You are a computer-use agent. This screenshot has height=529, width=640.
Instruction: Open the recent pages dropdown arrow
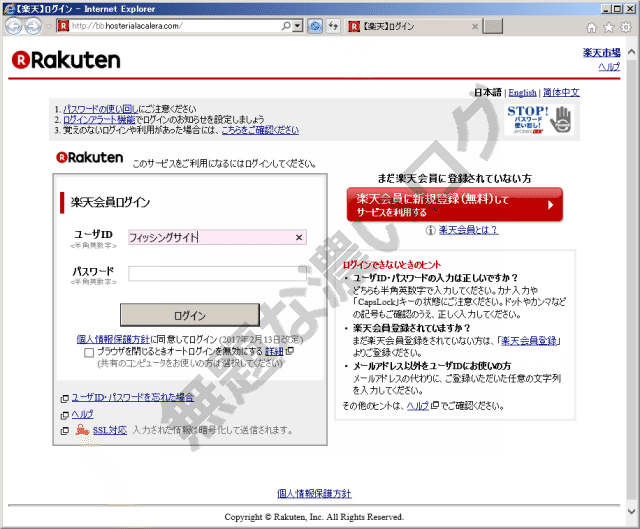48,27
